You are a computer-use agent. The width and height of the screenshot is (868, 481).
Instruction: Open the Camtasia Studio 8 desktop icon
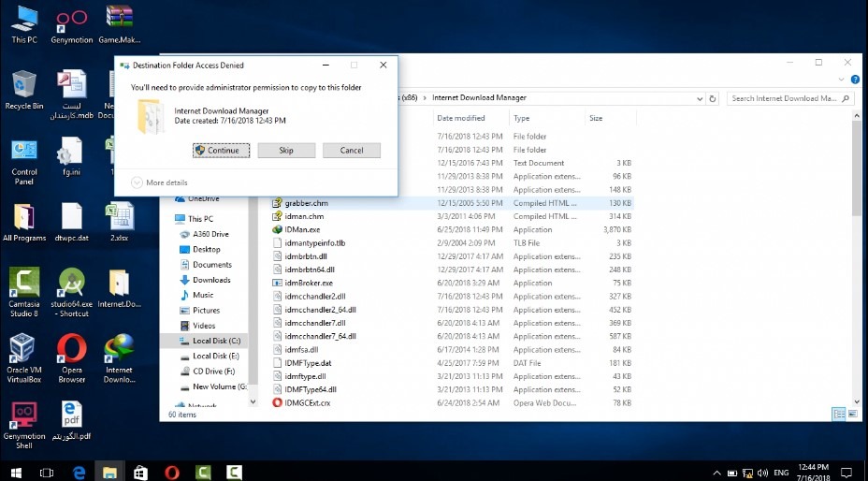[23, 291]
